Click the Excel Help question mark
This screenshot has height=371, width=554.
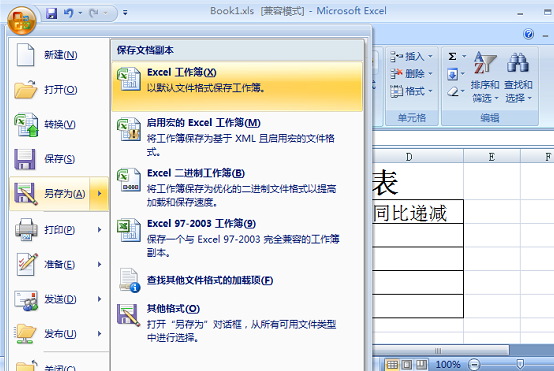pyautogui.click(x=529, y=34)
